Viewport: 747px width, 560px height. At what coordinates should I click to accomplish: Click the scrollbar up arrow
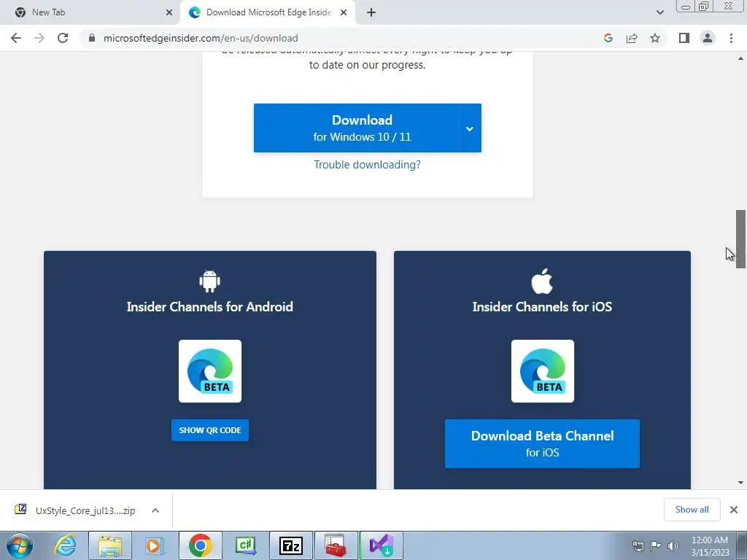(740, 58)
